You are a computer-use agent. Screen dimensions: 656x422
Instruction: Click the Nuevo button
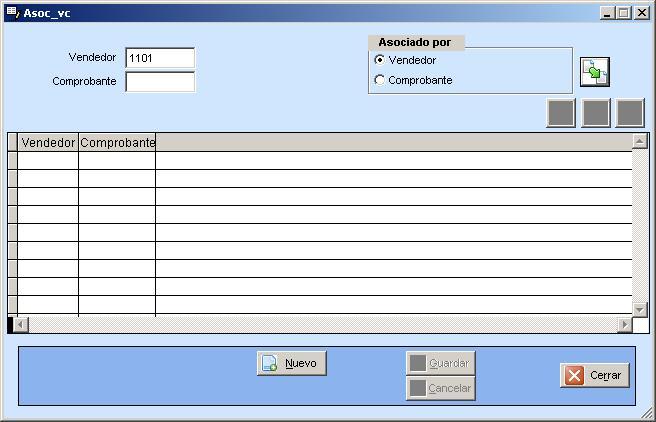292,364
